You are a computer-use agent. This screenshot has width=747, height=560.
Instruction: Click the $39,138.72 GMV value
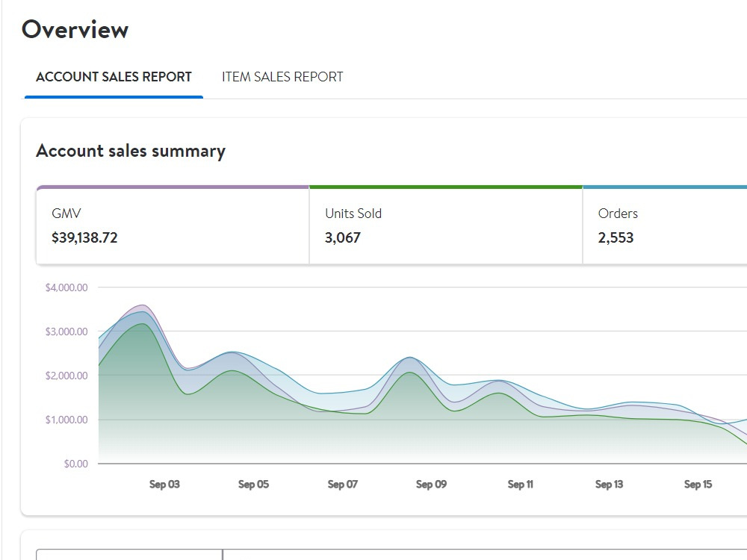(84, 237)
